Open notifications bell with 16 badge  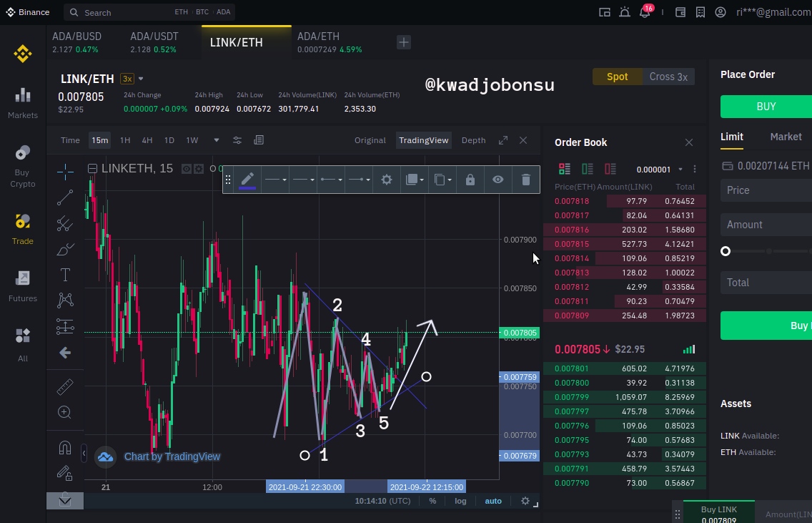click(x=645, y=12)
